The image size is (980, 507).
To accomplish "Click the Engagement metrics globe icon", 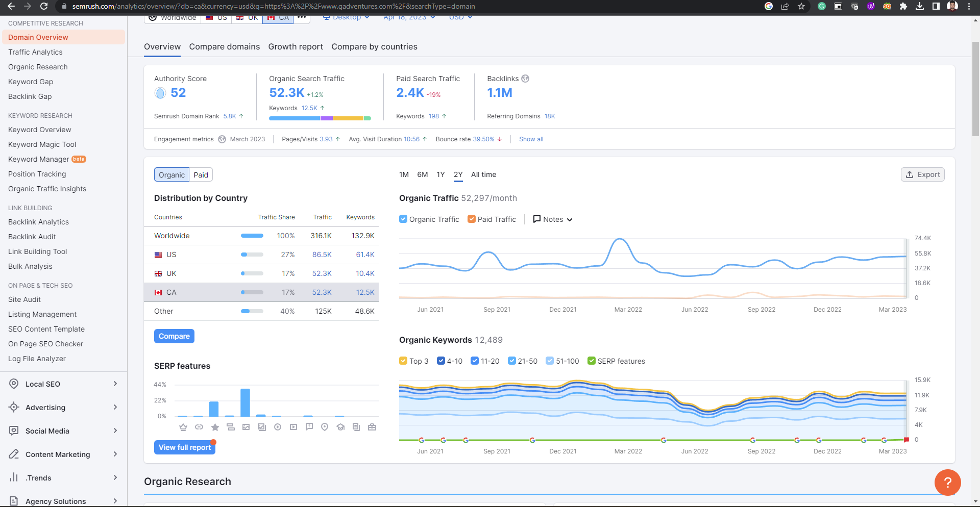I will point(222,139).
